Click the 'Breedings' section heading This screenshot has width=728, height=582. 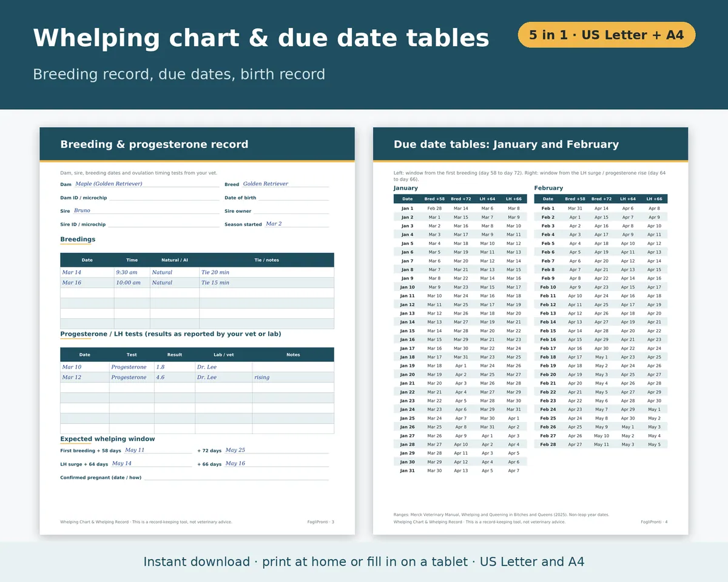pyautogui.click(x=78, y=239)
